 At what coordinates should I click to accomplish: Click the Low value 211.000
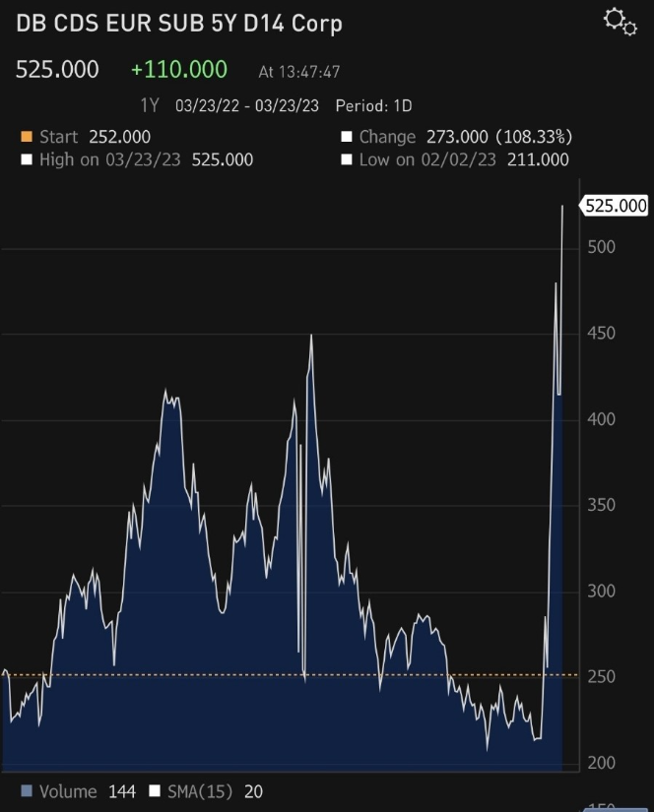pyautogui.click(x=538, y=159)
